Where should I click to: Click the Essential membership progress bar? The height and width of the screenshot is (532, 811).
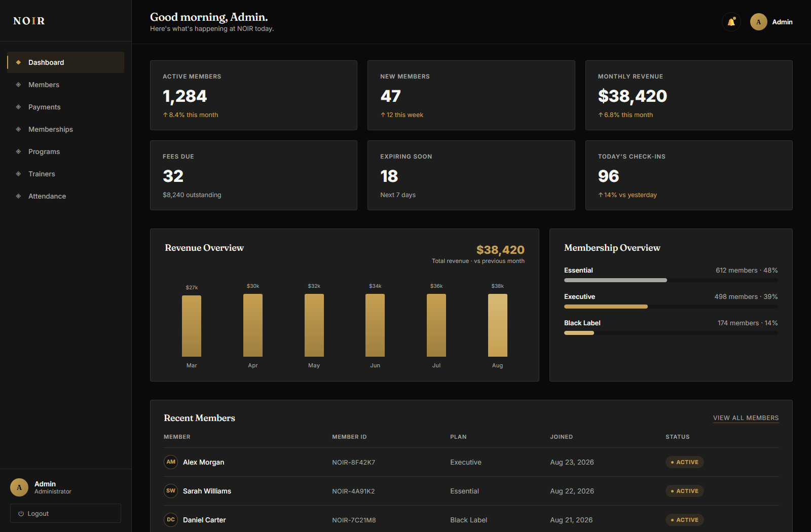[671, 280]
